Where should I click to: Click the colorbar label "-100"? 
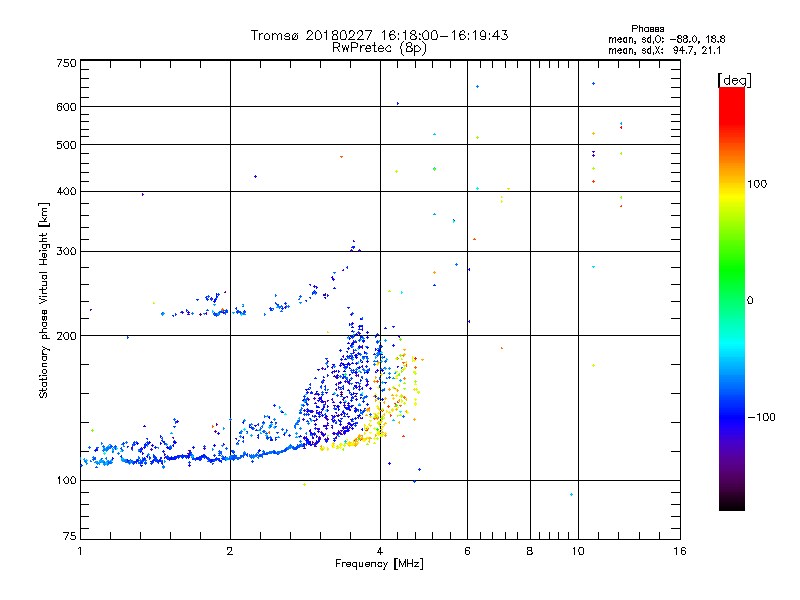761,417
